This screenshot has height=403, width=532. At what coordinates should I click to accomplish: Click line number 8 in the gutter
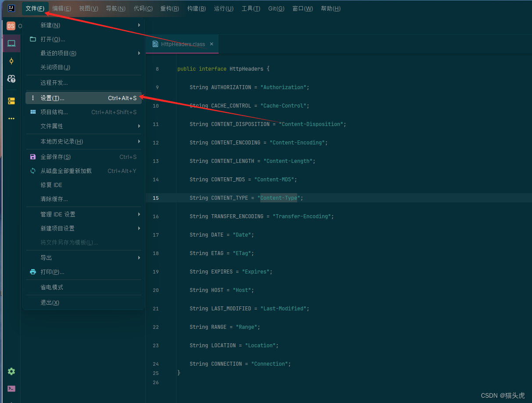(157, 69)
